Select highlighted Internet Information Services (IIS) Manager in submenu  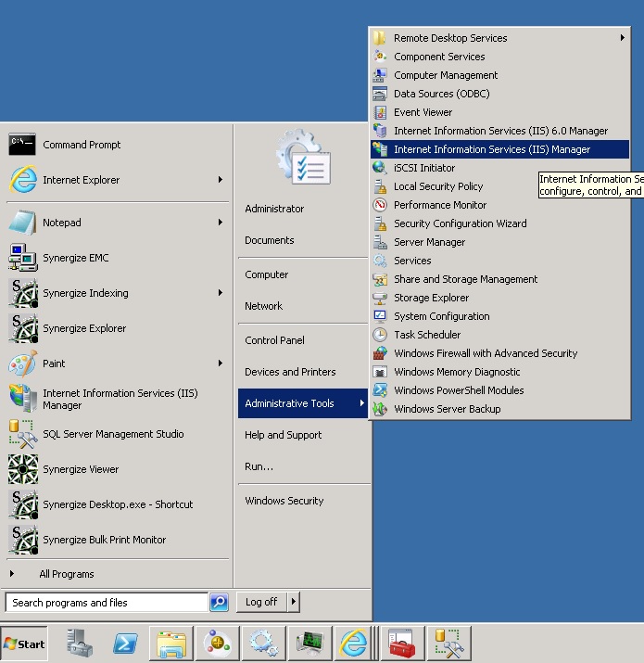coord(499,149)
